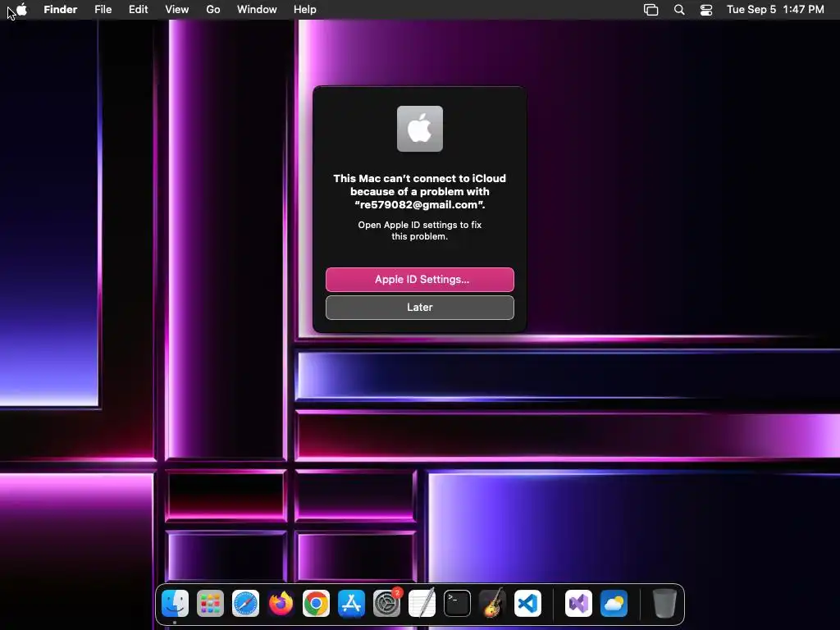
Task: Open Google Chrome in the Dock
Action: pyautogui.click(x=316, y=604)
